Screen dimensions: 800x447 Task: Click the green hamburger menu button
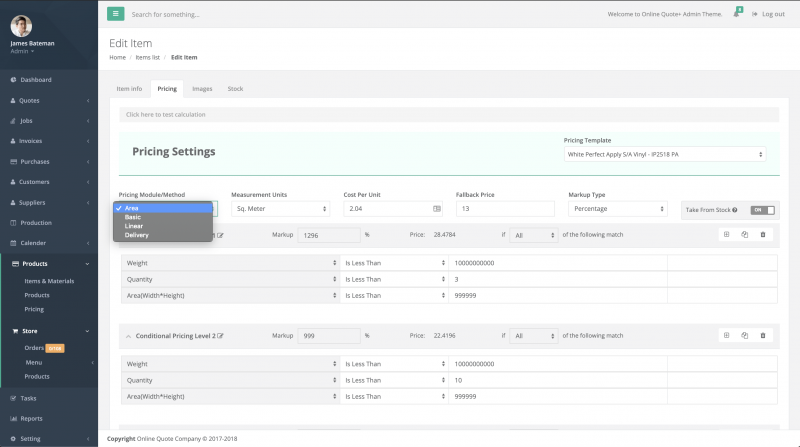click(116, 14)
